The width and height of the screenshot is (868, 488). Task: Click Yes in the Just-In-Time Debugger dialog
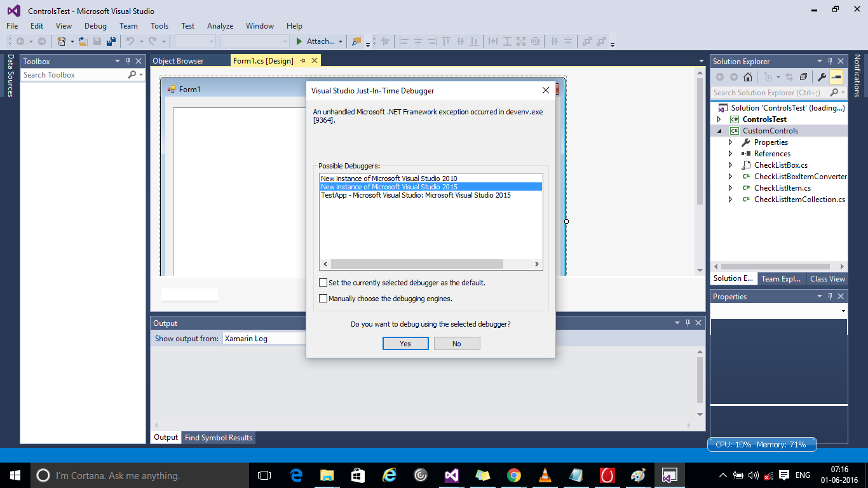[405, 344]
